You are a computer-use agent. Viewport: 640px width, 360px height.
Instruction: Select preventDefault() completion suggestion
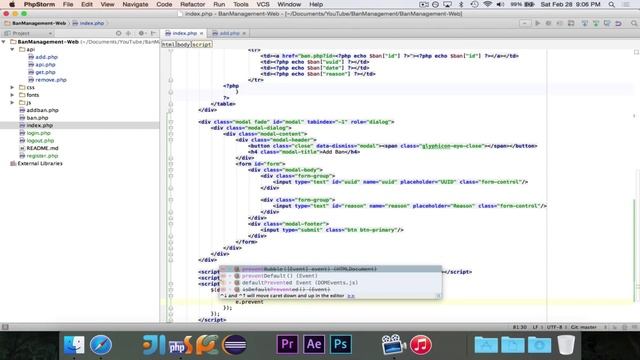point(330,276)
